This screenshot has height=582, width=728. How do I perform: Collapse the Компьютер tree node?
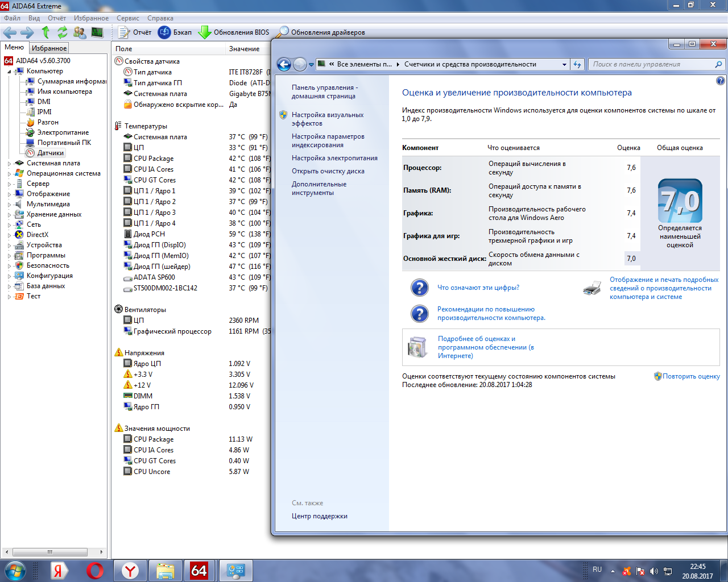coord(9,72)
